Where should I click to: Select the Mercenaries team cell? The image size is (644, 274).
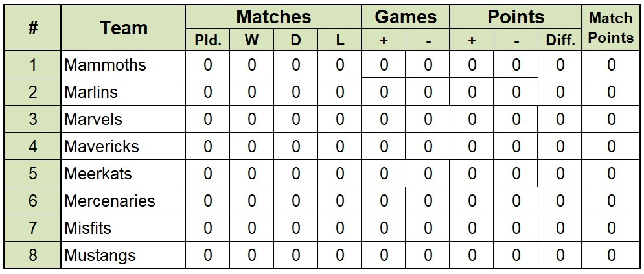123,200
